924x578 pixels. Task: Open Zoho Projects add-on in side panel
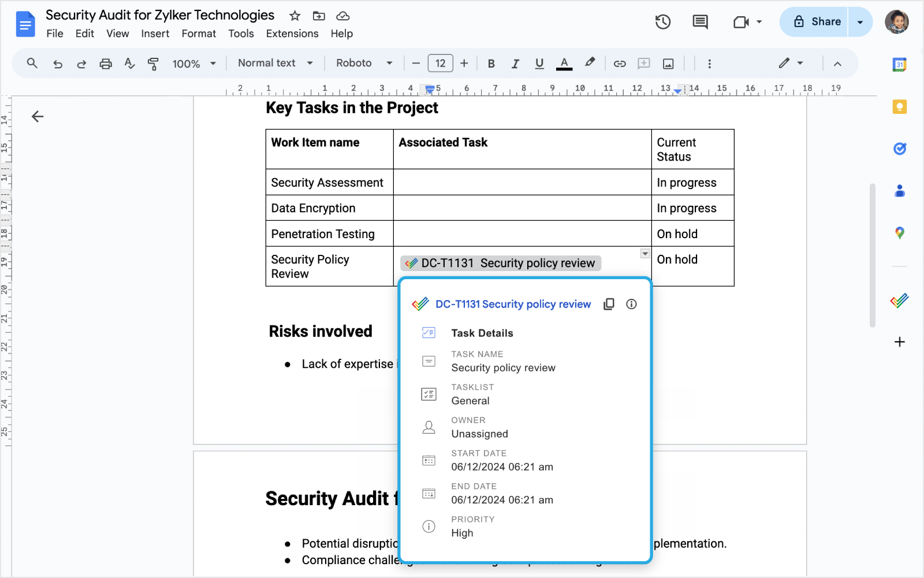pos(899,301)
